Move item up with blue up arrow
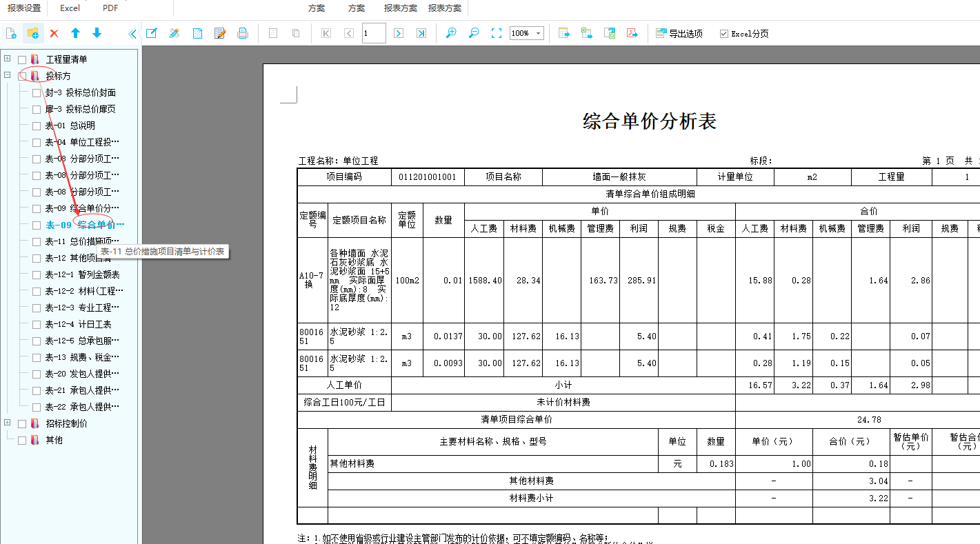This screenshot has height=544, width=980. tap(76, 33)
